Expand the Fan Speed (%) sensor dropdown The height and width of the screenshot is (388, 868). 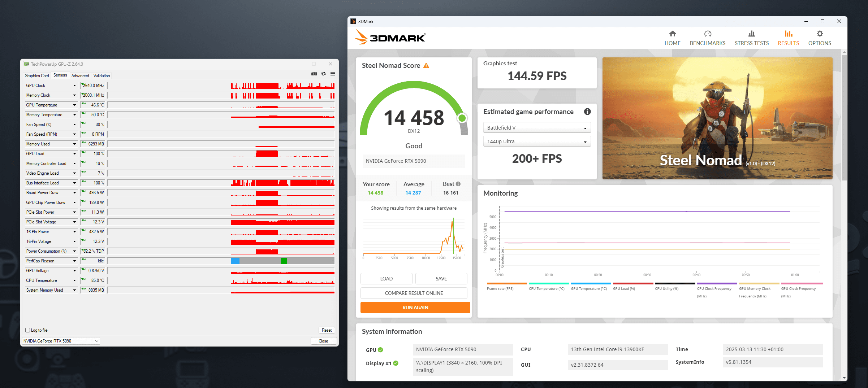(74, 125)
